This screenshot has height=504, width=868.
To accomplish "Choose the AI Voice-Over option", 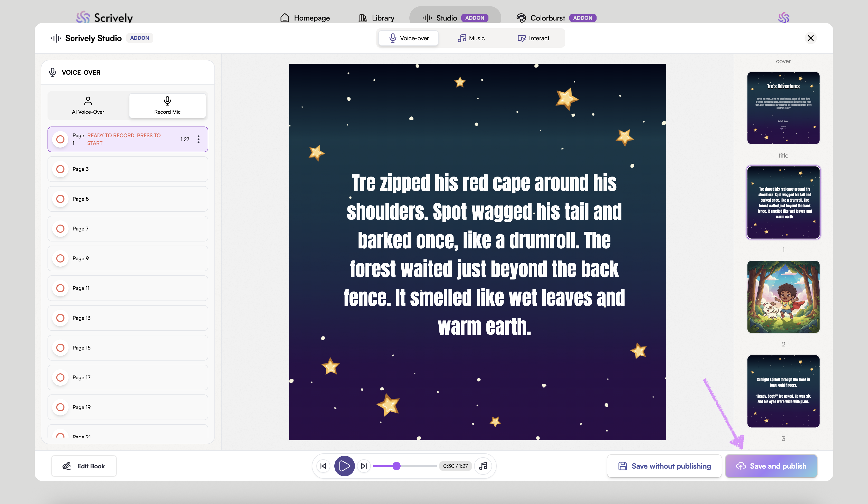I will [88, 105].
